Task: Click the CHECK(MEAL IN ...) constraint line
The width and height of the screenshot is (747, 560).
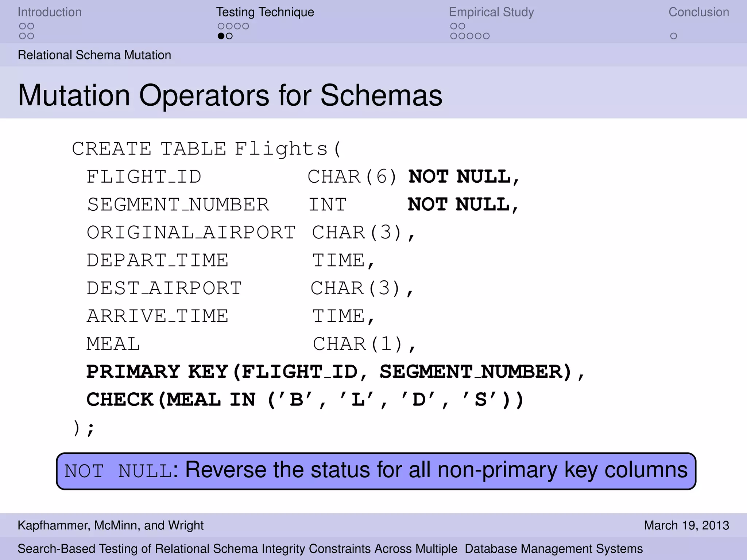Action: 305,400
